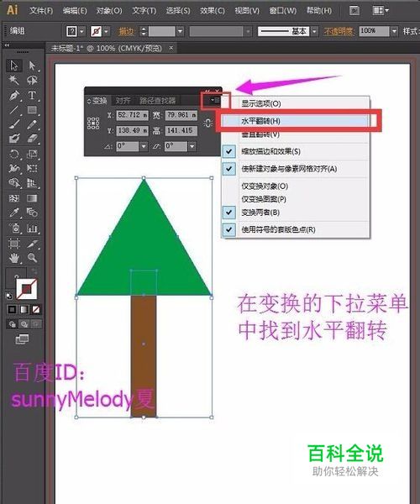Pick a reference point in the Transform grid
This screenshot has height=504, width=420.
coord(93,123)
